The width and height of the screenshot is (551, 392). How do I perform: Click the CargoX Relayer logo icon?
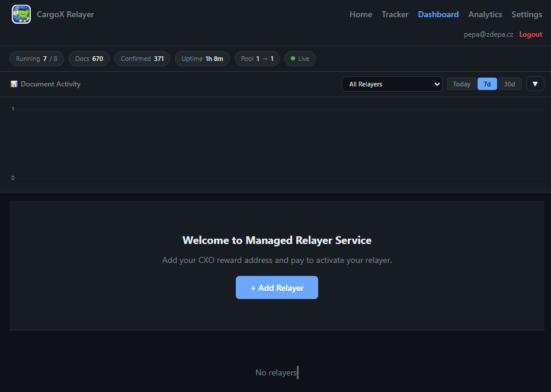pyautogui.click(x=21, y=14)
